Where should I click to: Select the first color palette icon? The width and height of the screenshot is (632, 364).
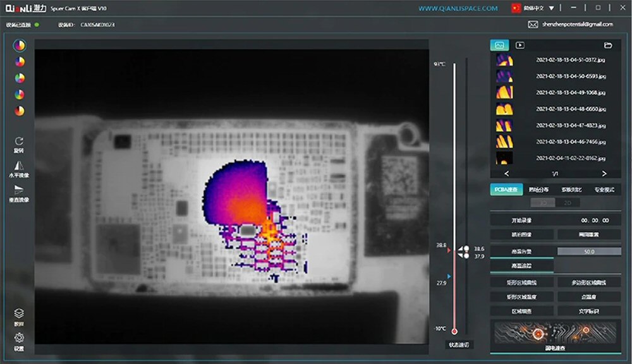pyautogui.click(x=20, y=45)
